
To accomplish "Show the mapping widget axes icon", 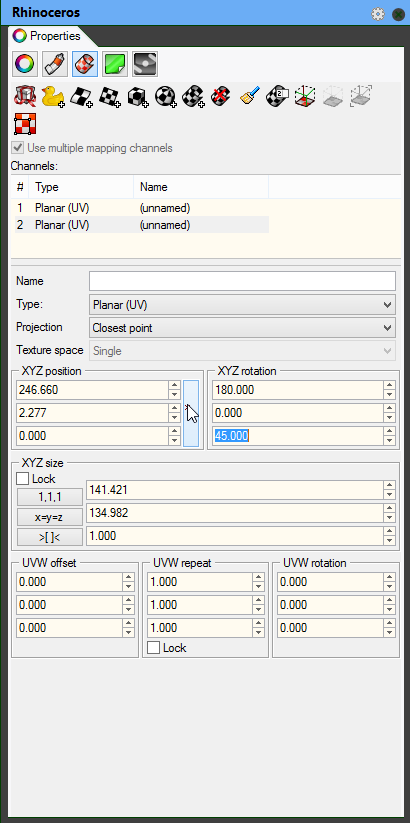I will pos(306,97).
